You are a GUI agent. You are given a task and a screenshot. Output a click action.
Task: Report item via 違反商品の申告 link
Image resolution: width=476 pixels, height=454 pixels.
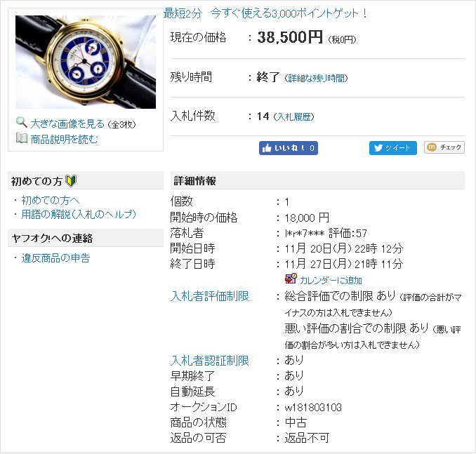tap(55, 258)
